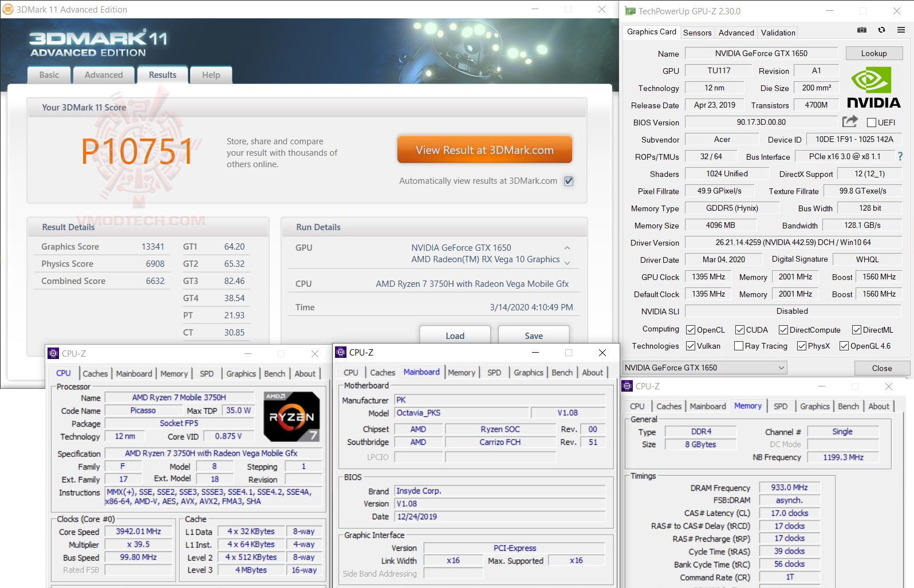The width and height of the screenshot is (914, 588).
Task: Click the GPU Name field in GPU-Z
Action: point(761,53)
